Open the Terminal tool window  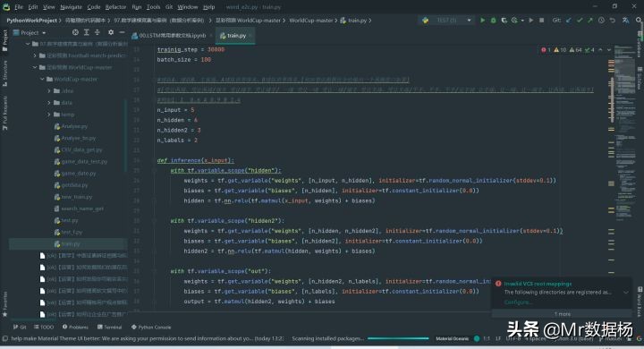(110, 328)
